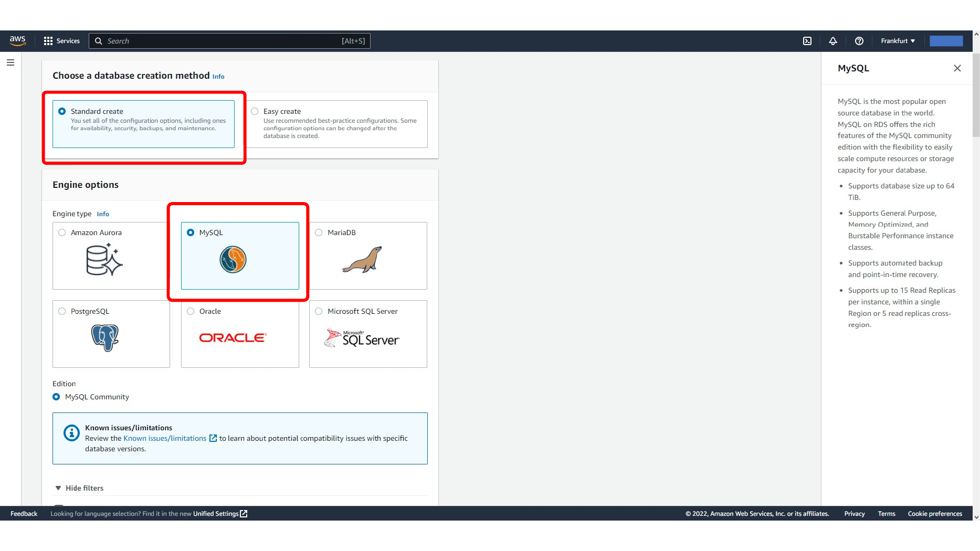Click Info link beside Engine type
This screenshot has height=551, width=980.
(103, 214)
